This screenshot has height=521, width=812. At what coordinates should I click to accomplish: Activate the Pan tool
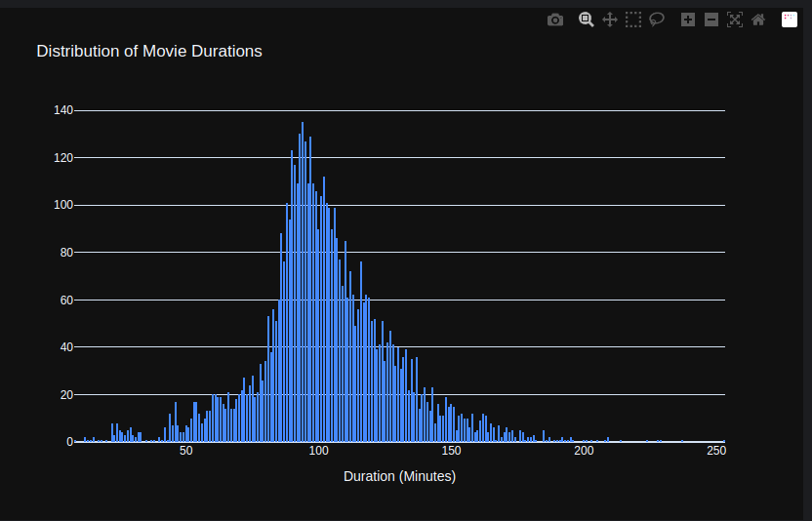[x=610, y=20]
